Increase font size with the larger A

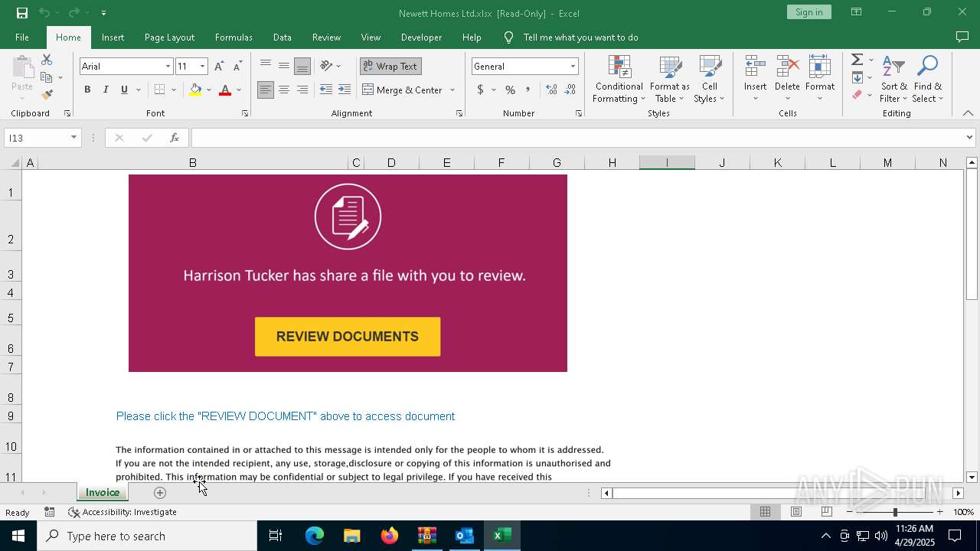[x=220, y=67]
